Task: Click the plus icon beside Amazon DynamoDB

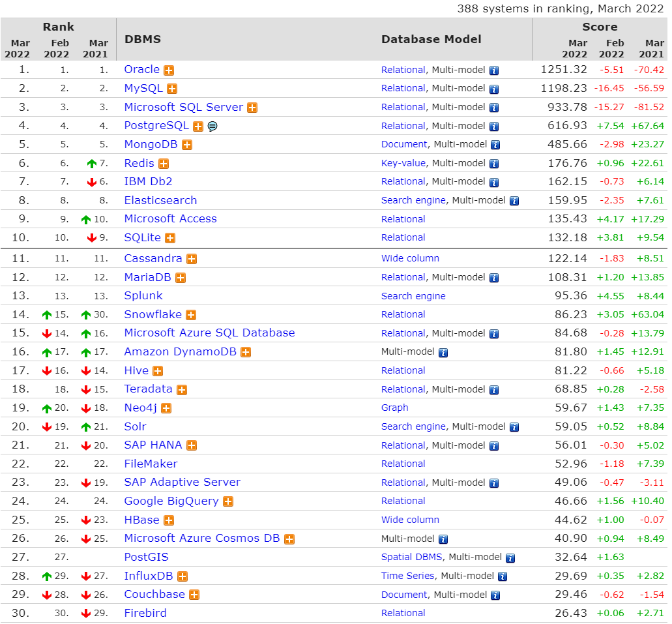Action: 246,353
